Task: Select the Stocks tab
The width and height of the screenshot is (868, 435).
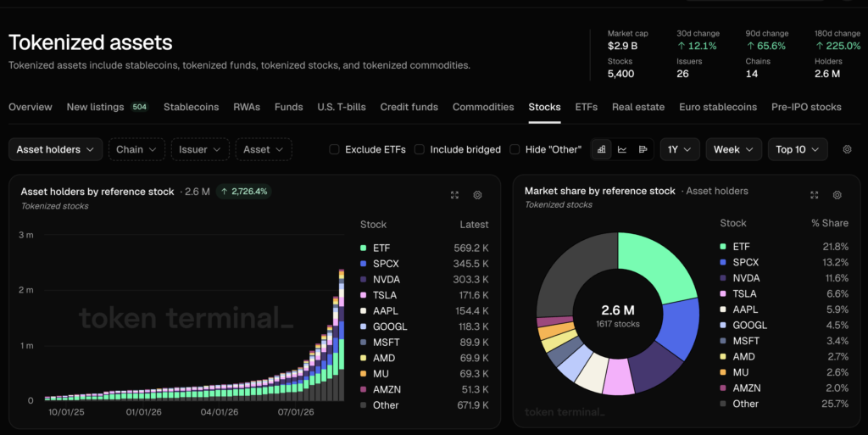Action: click(x=544, y=107)
